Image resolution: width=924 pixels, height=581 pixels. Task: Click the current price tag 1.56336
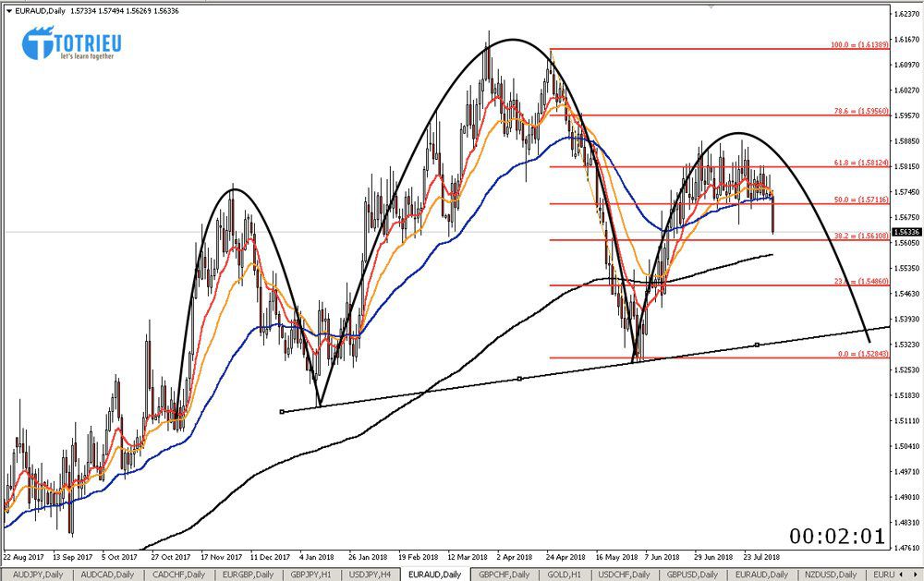906,232
